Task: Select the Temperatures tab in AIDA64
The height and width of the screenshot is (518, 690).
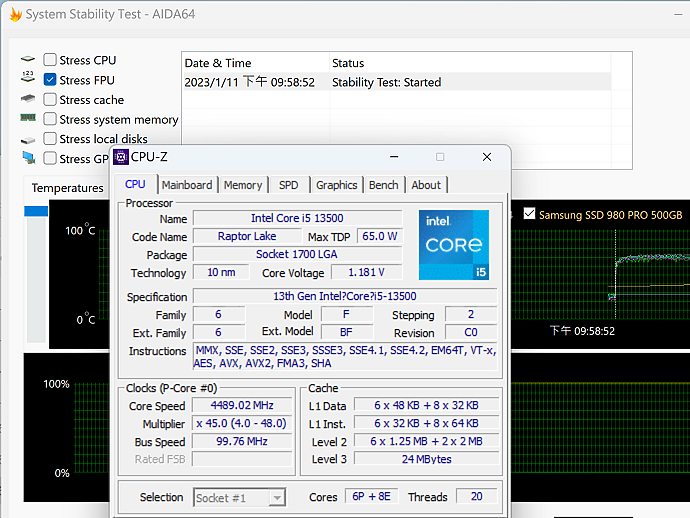Action: (68, 188)
